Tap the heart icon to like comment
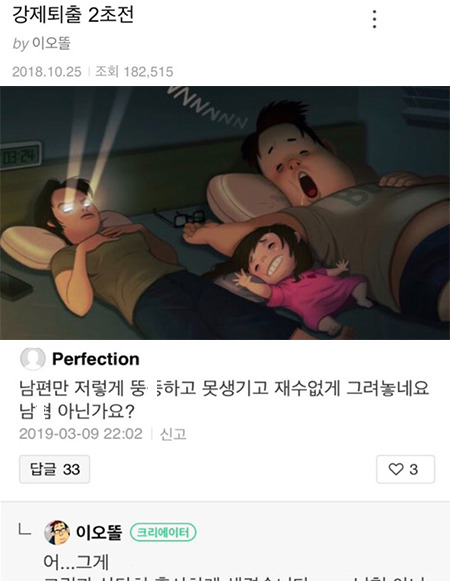Image resolution: width=450 pixels, height=581 pixels. 396,469
